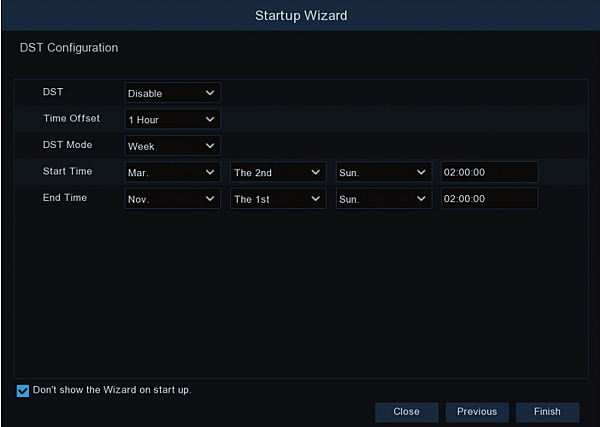
Task: Click the chevron arrow beside 1 Hour
Action: coord(210,119)
